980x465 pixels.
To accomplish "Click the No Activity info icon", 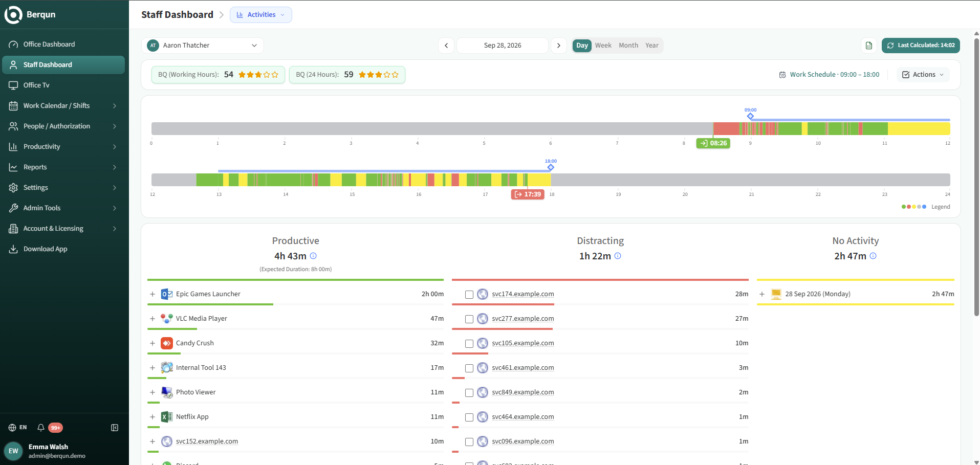I will coord(873,256).
